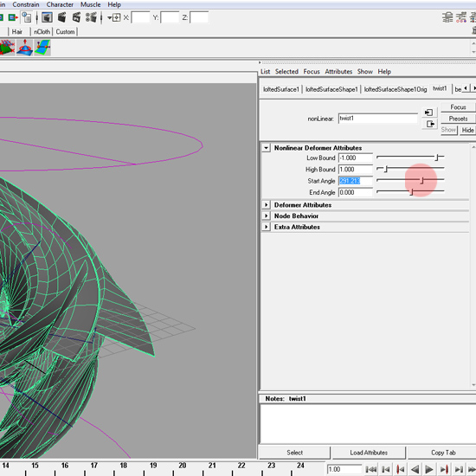Play animation forwards
Image resolution: width=476 pixels, height=476 pixels.
429,469
